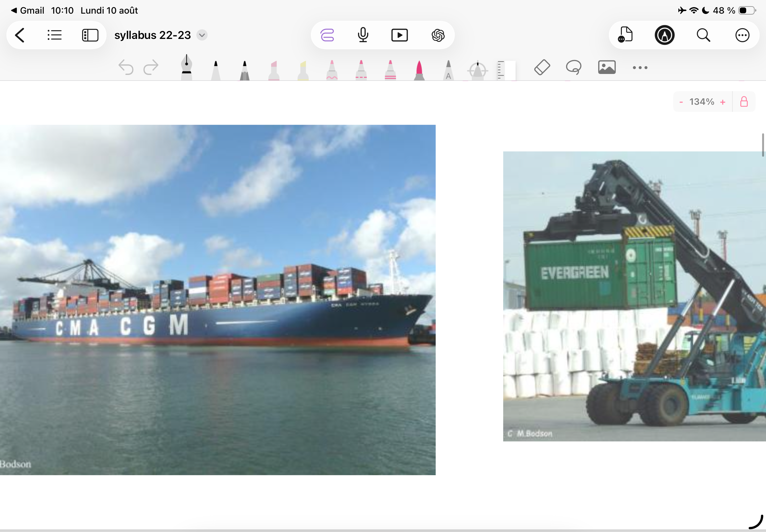Image resolution: width=766 pixels, height=532 pixels.
Task: Select the pink wavy underline pen
Action: tap(332, 70)
